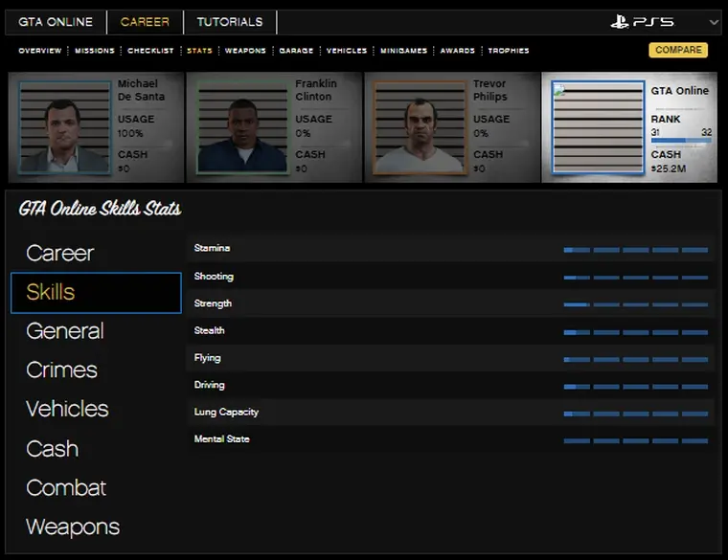This screenshot has width=728, height=560.
Task: Select Michael De Santa's mugshot
Action: (x=64, y=127)
